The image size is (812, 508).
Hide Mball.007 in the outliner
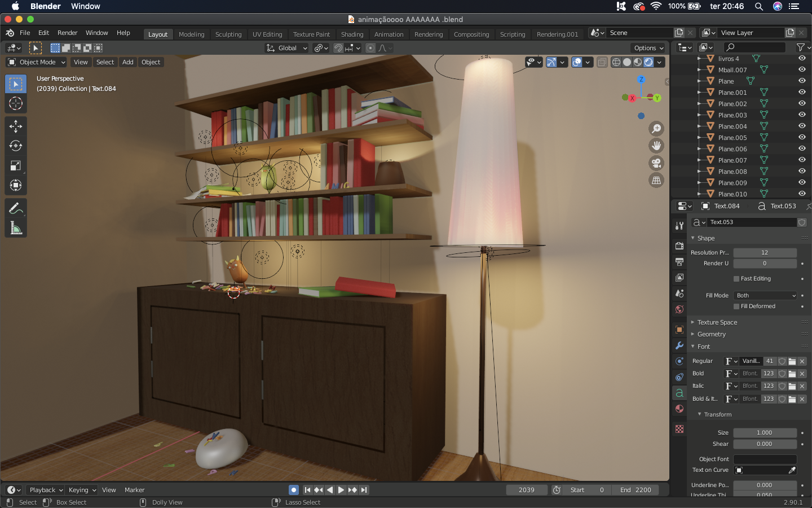click(802, 69)
